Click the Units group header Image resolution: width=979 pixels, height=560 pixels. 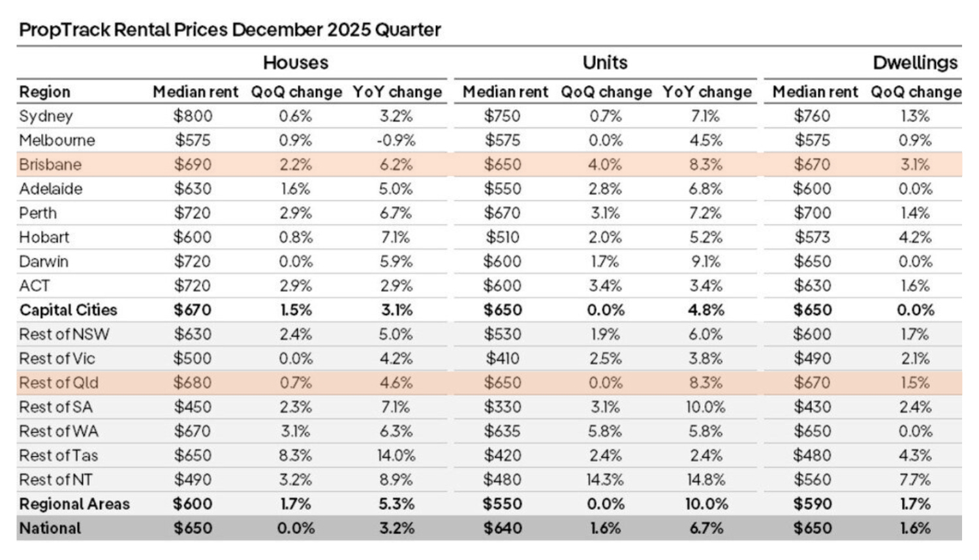605,63
